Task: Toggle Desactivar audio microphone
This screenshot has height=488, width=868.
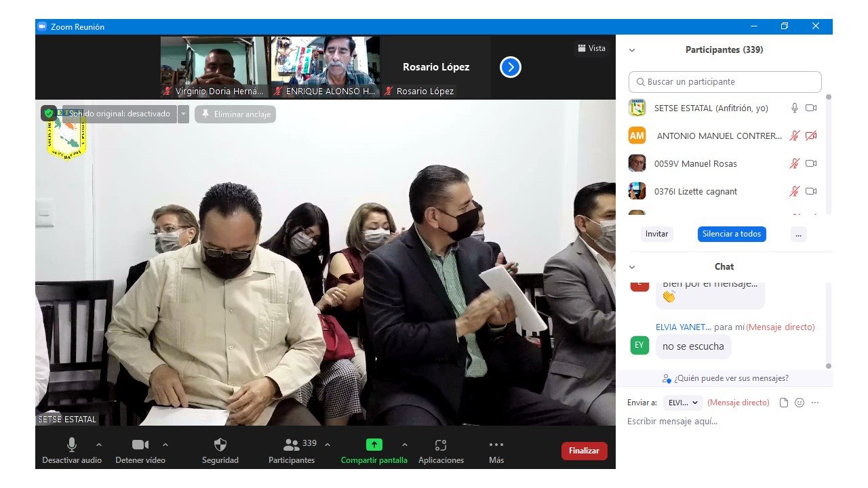Action: point(72,445)
